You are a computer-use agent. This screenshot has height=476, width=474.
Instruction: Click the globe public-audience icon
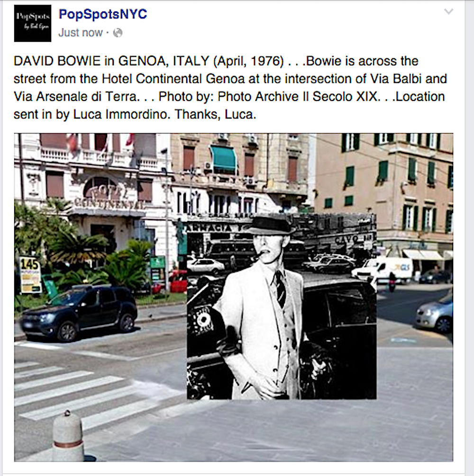pos(118,33)
